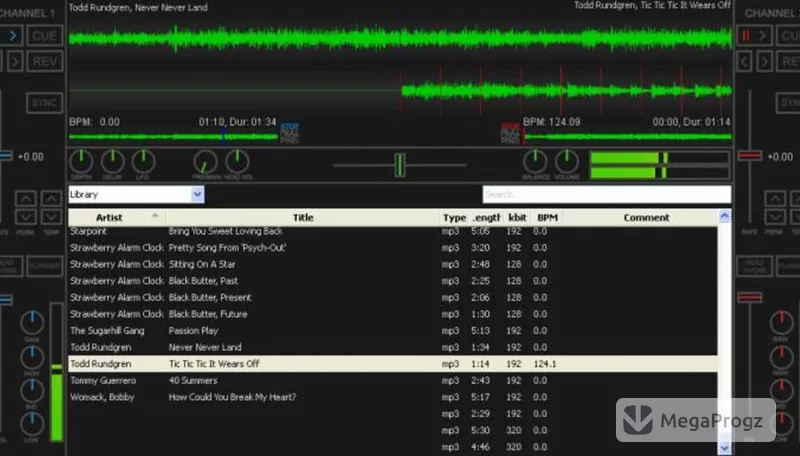800x456 pixels.
Task: Sort tracks by Title column header
Action: point(303,217)
